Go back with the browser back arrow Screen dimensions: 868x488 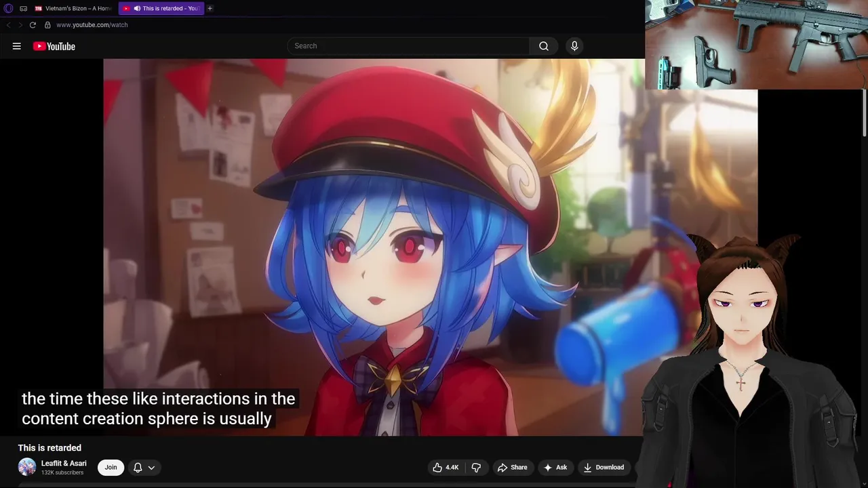(x=8, y=25)
